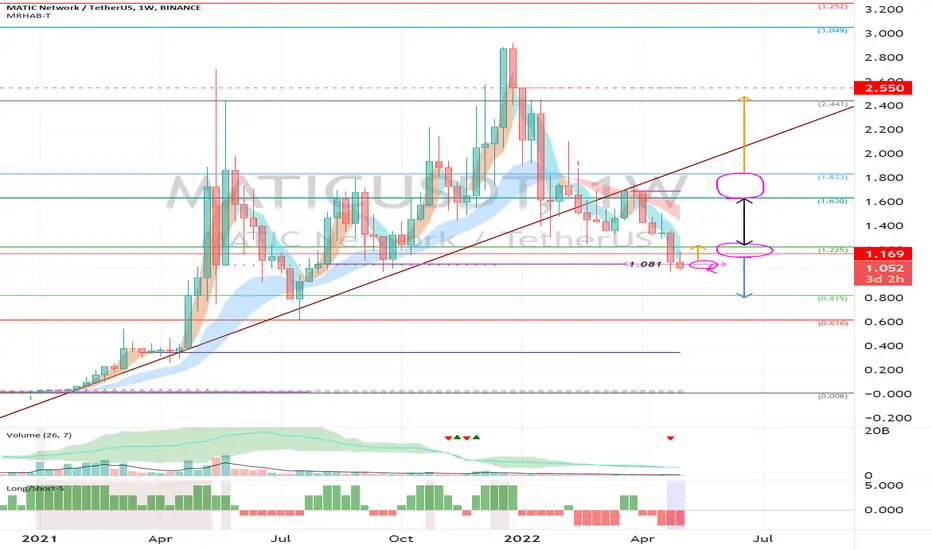The width and height of the screenshot is (932, 550).
Task: Select the (1.630) level label
Action: 832,201
